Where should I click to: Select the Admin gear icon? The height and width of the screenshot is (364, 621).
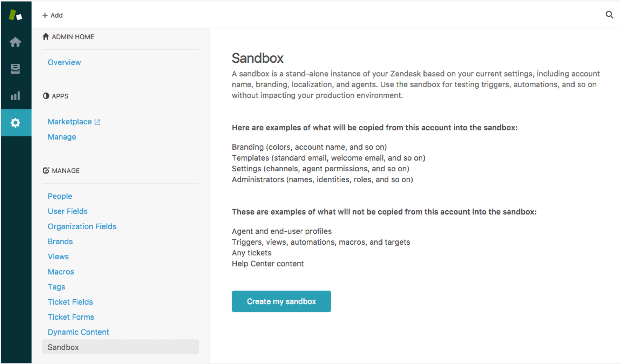pyautogui.click(x=15, y=123)
